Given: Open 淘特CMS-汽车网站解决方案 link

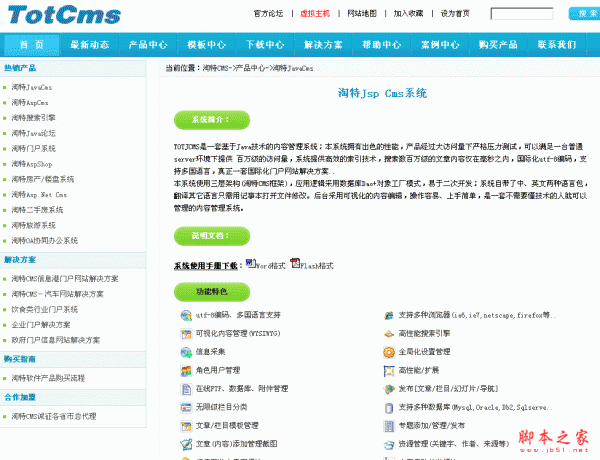Looking at the screenshot, I should [x=57, y=294].
